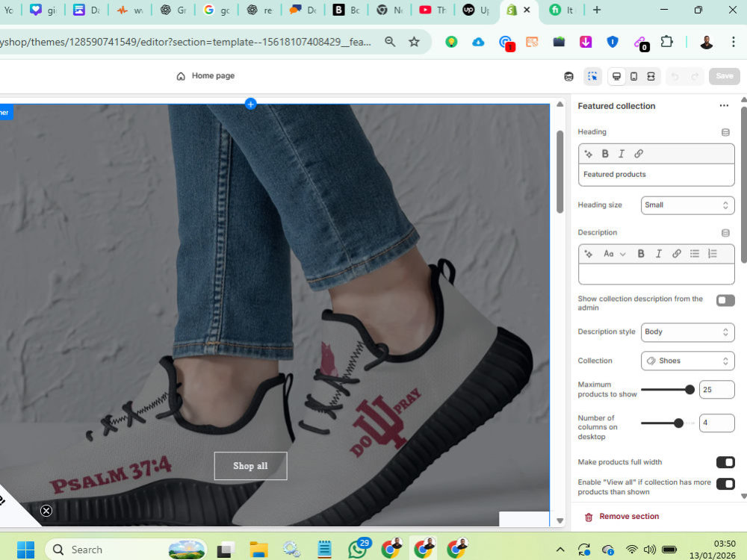747x560 pixels.
Task: Open the Chrome extensions puzzle icon
Action: coord(666,42)
